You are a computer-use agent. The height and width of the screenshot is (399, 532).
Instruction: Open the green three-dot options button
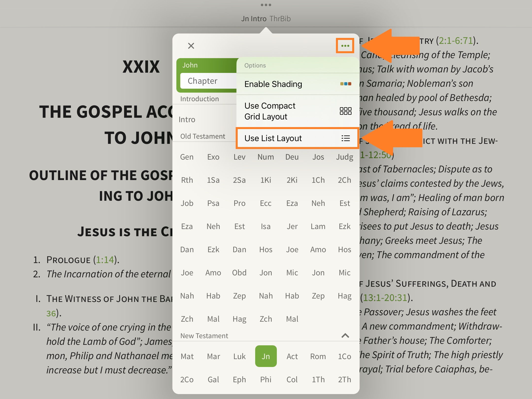[x=345, y=46]
